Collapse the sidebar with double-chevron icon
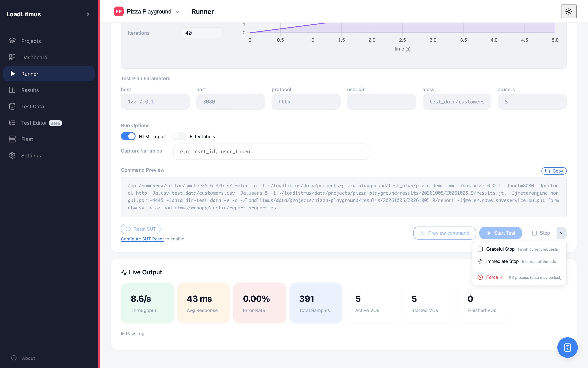Screen dimensions: 588x368 pos(88,14)
